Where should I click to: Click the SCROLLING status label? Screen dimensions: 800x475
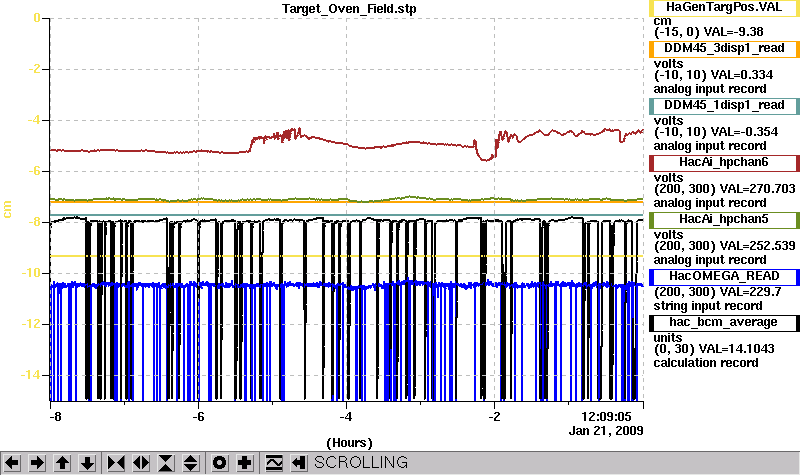361,462
